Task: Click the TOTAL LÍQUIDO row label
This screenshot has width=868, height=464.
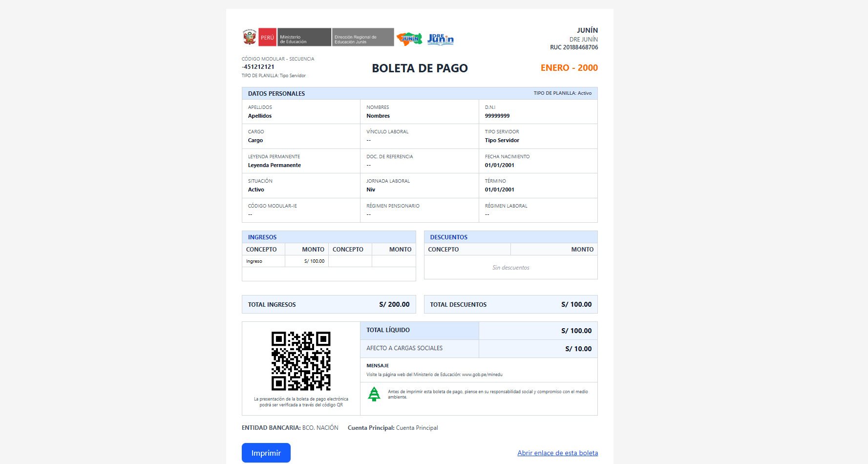Action: 388,330
